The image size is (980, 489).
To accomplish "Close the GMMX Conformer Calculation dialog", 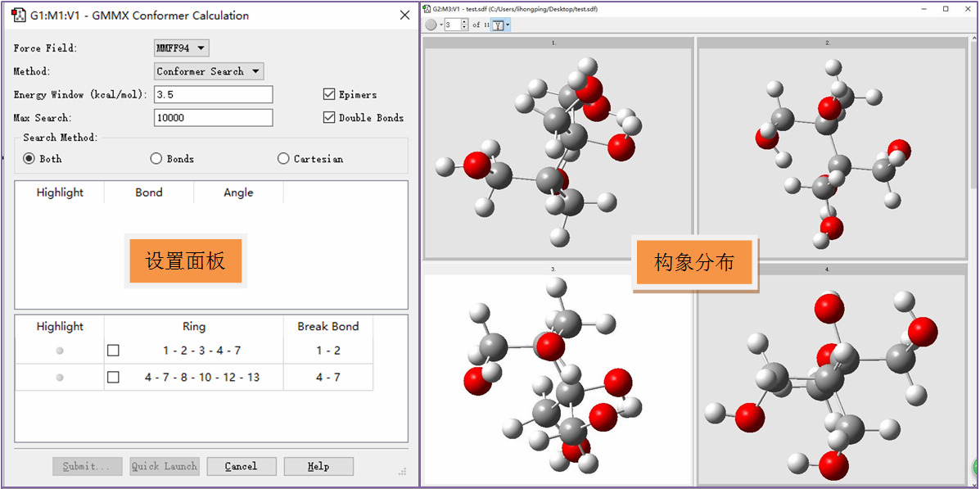I will 404,16.
